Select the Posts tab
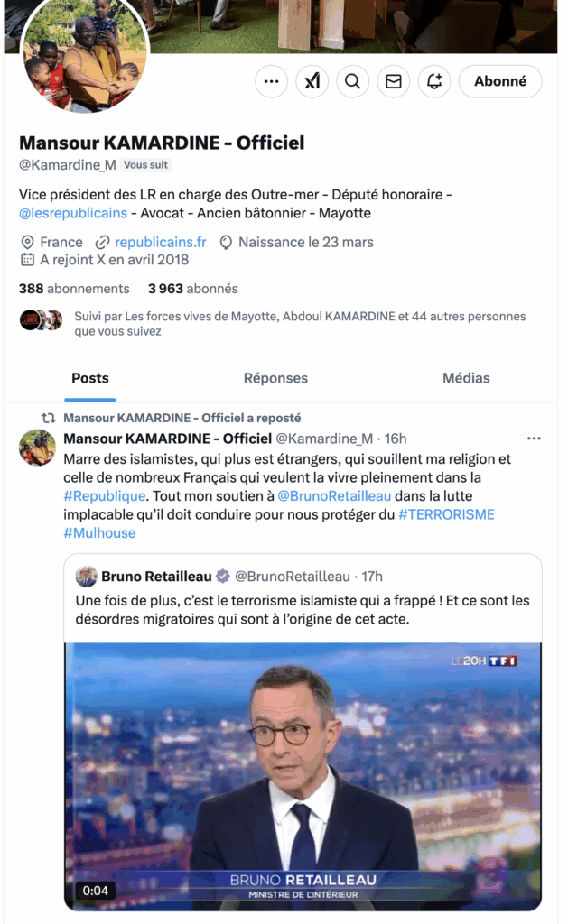568x924 pixels. 90,378
